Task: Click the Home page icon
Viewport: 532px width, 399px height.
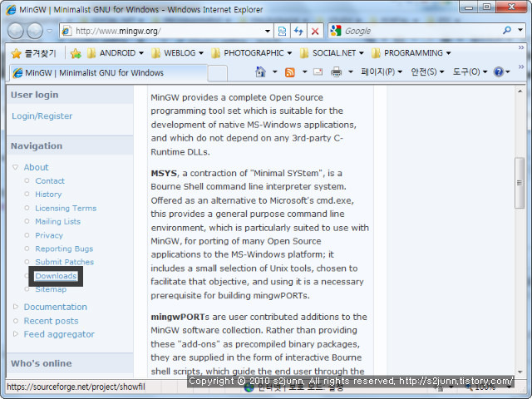Action: [260, 71]
